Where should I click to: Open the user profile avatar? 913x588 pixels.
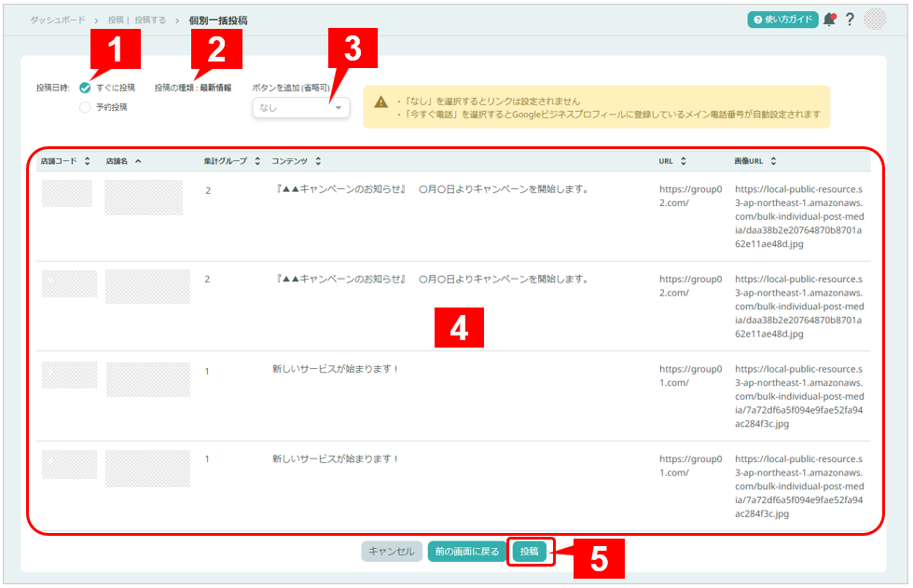[876, 20]
